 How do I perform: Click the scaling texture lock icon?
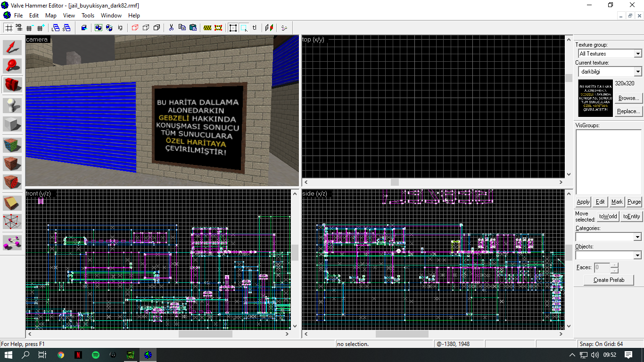[x=269, y=28]
